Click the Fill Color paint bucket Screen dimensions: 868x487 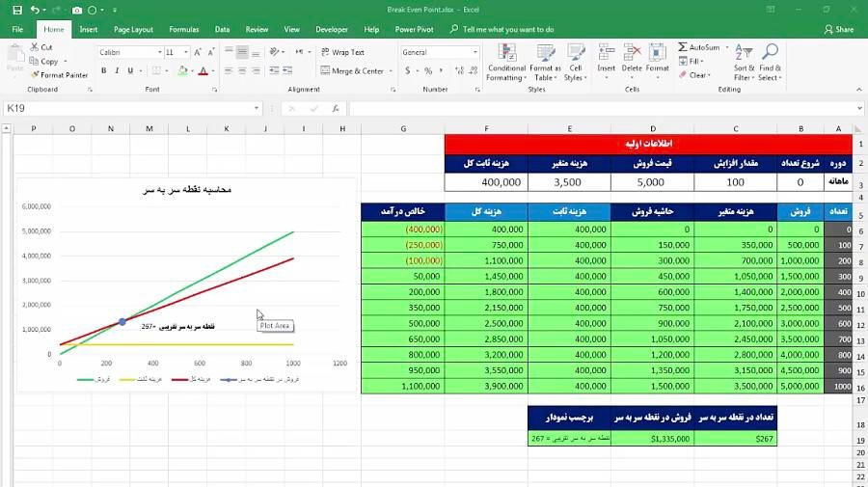click(x=182, y=70)
